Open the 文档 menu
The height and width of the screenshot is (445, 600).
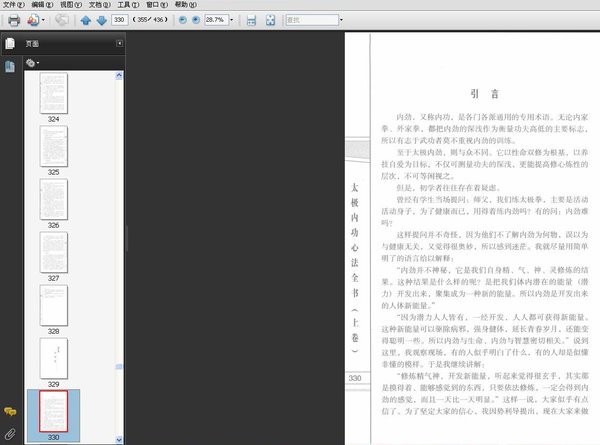click(x=99, y=5)
